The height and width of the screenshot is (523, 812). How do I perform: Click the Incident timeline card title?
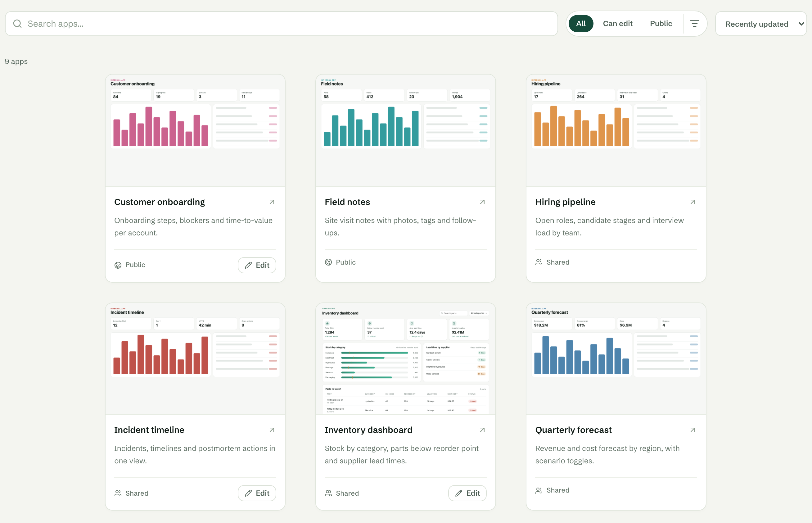click(x=149, y=430)
